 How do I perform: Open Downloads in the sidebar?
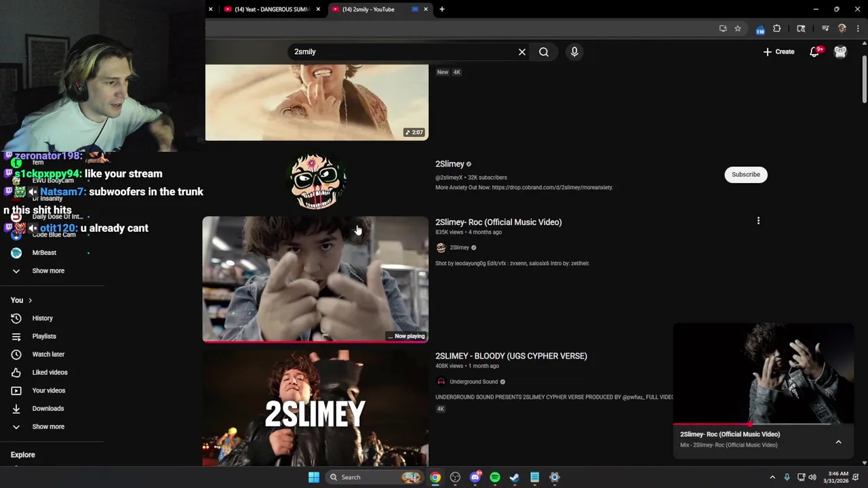point(47,409)
